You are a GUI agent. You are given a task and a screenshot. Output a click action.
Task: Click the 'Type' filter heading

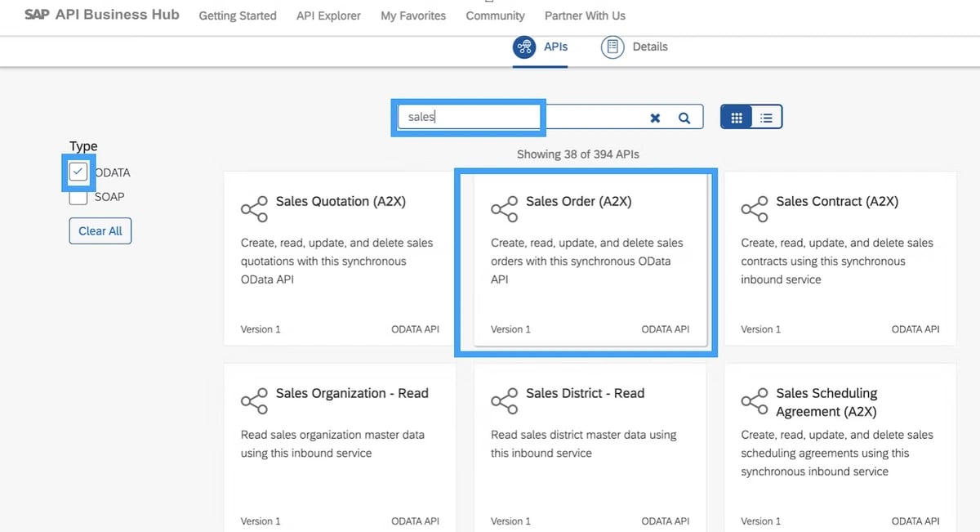[x=83, y=146]
